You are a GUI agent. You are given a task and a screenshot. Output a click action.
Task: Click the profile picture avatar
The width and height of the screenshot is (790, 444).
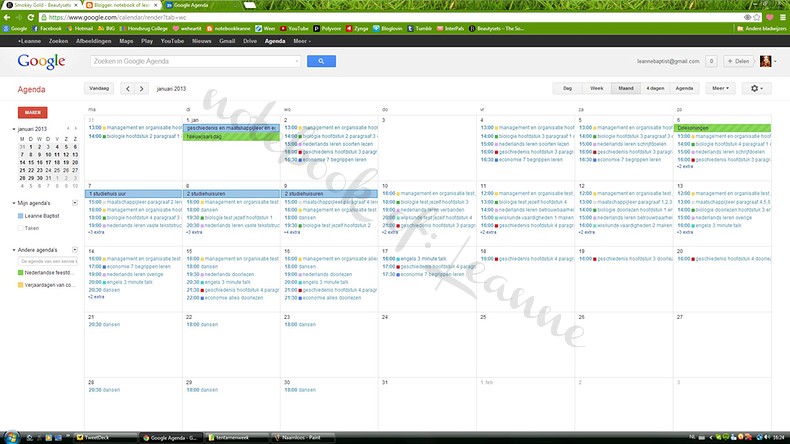click(x=765, y=61)
